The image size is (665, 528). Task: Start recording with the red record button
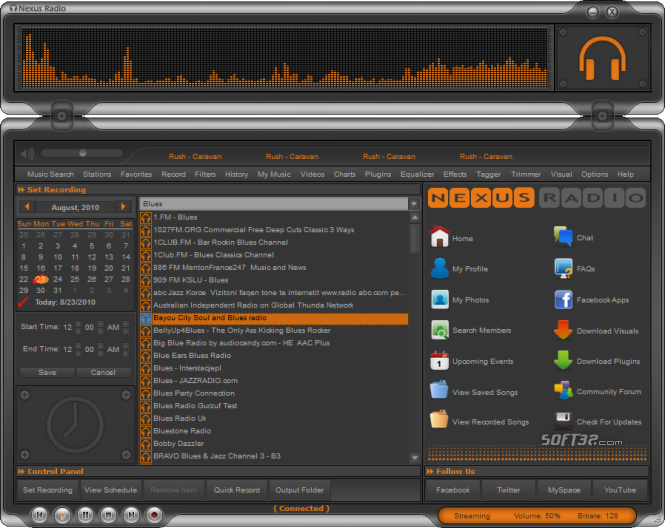click(x=154, y=515)
